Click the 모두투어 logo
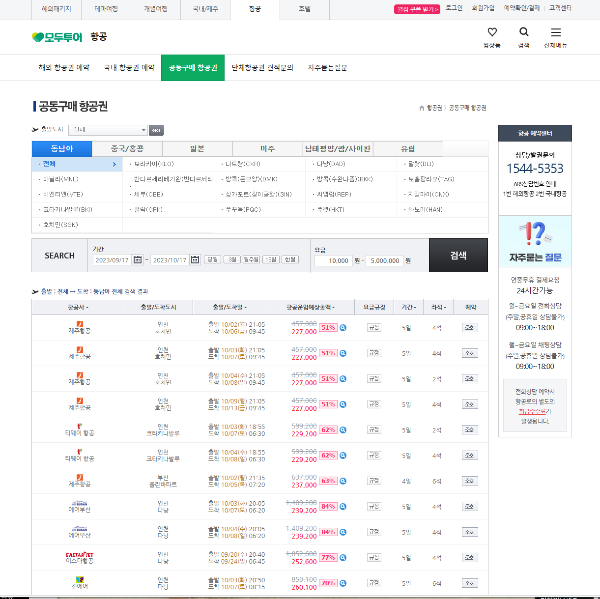 [57, 37]
